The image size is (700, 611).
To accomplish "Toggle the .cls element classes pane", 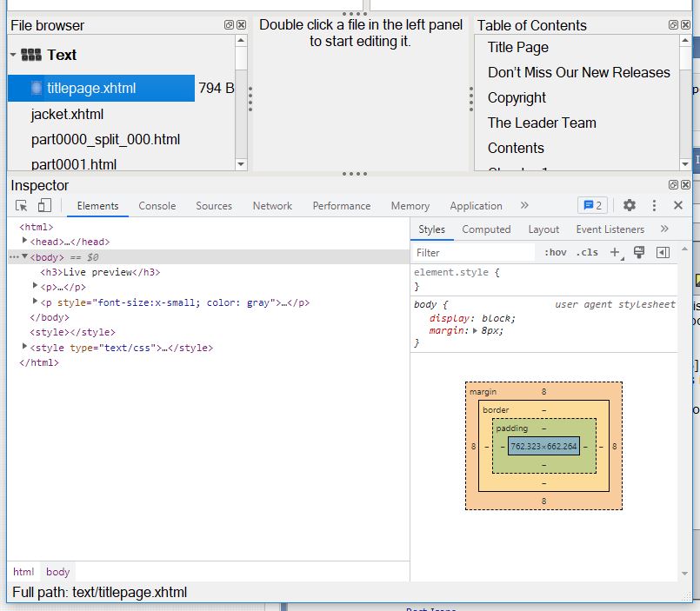I will 588,253.
